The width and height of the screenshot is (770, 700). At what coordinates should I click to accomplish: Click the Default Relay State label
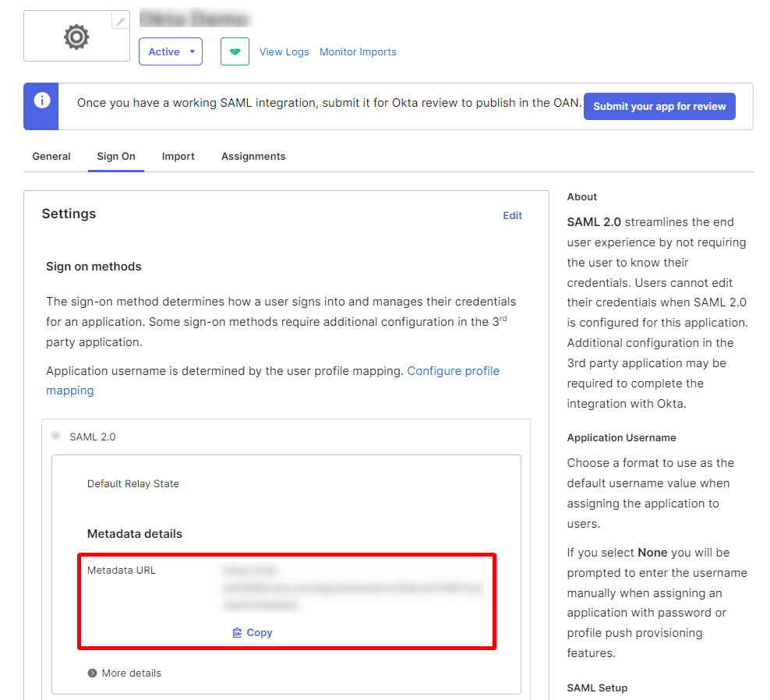(133, 483)
